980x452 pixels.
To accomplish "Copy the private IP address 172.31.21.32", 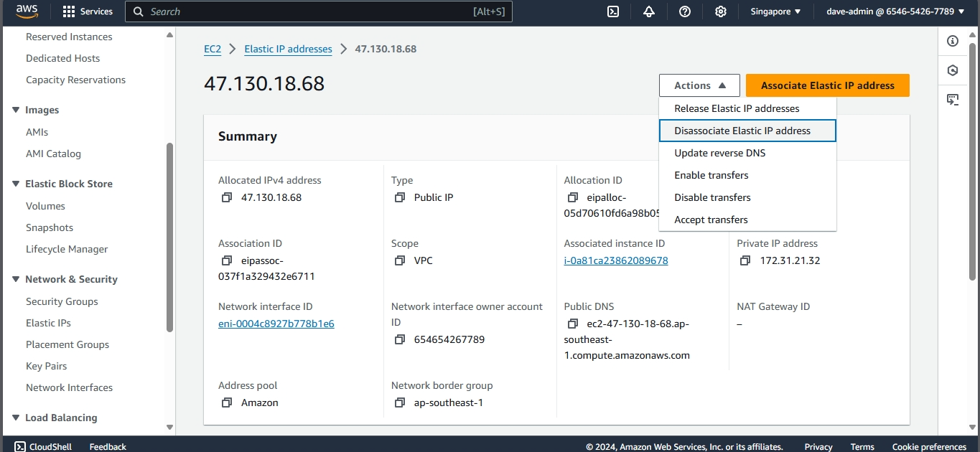I will 745,260.
